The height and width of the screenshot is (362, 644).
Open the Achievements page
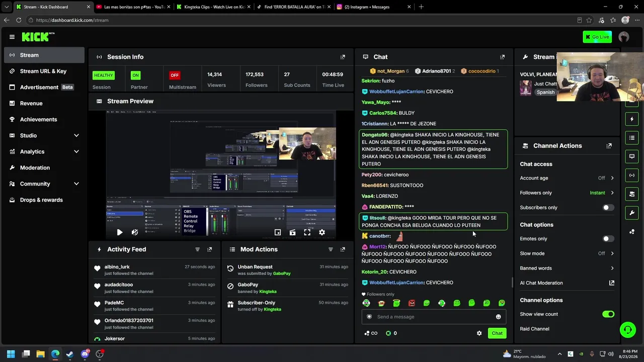tap(44, 120)
